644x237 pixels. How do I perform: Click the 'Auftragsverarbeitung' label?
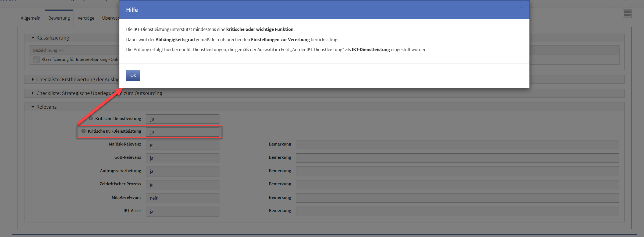point(120,171)
